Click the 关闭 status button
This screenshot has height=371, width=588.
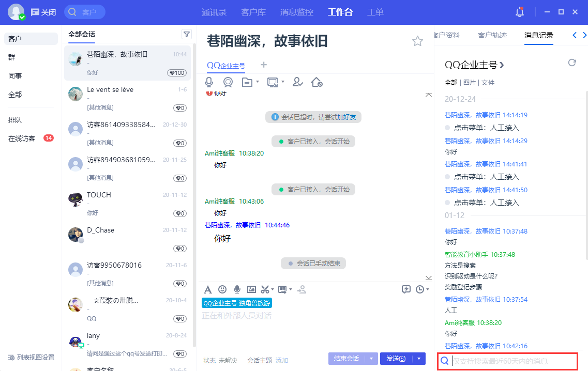coord(43,12)
